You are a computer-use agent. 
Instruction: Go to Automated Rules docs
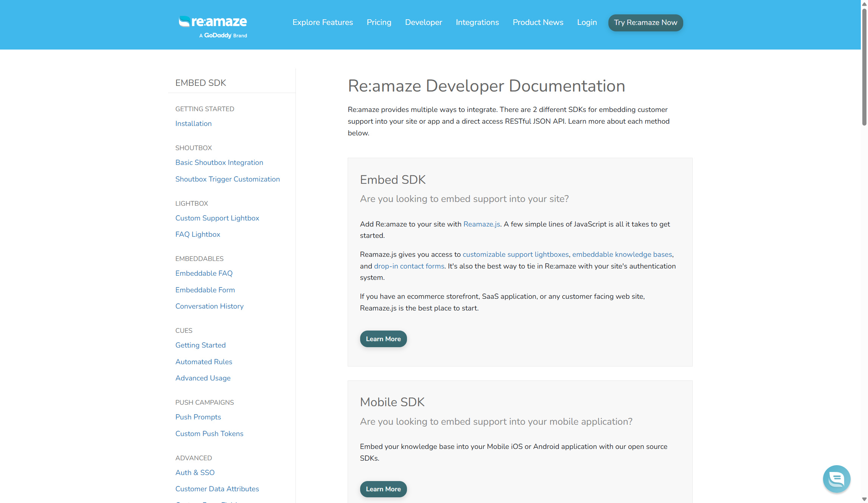click(x=204, y=362)
